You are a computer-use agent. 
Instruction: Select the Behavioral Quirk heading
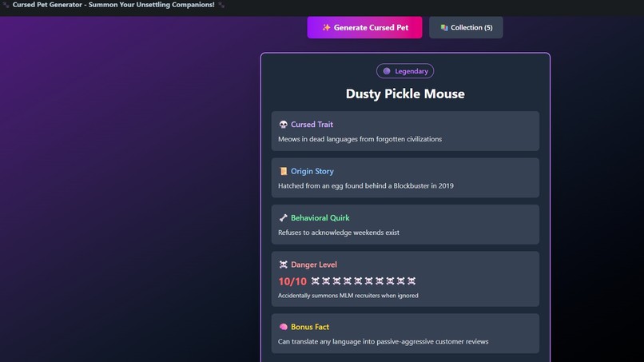320,218
